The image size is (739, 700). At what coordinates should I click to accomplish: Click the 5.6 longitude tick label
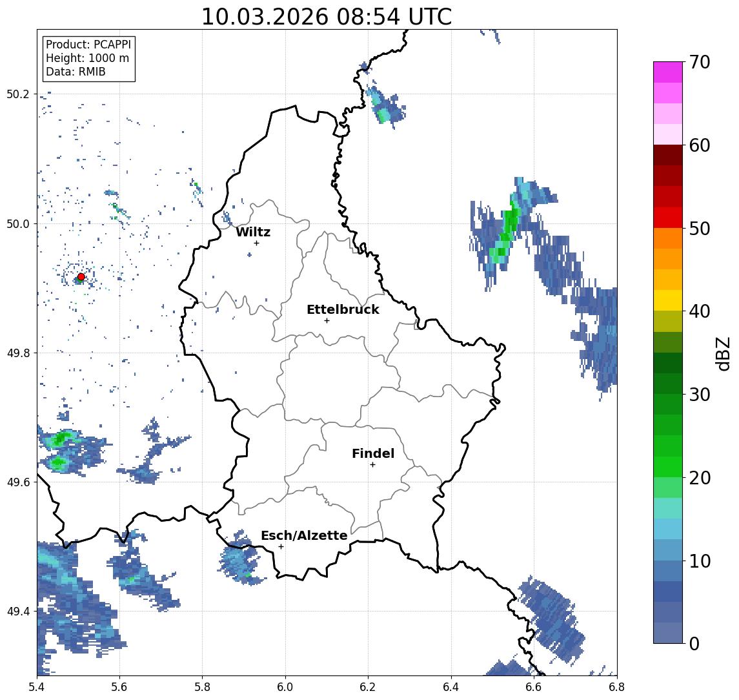[119, 687]
